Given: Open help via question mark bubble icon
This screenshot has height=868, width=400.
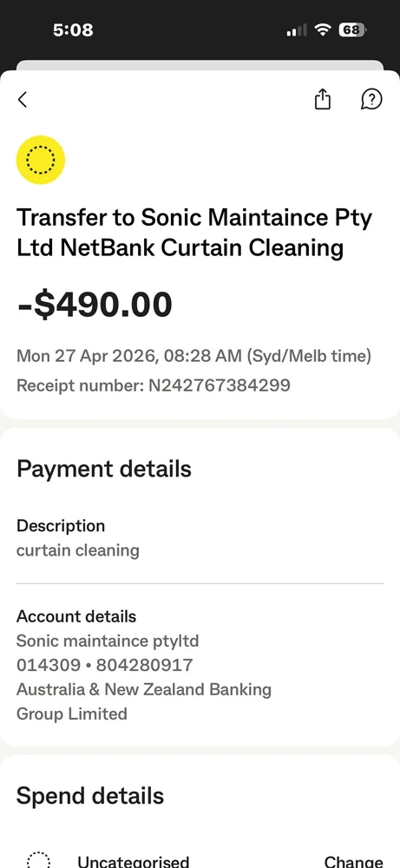Looking at the screenshot, I should click(x=371, y=100).
